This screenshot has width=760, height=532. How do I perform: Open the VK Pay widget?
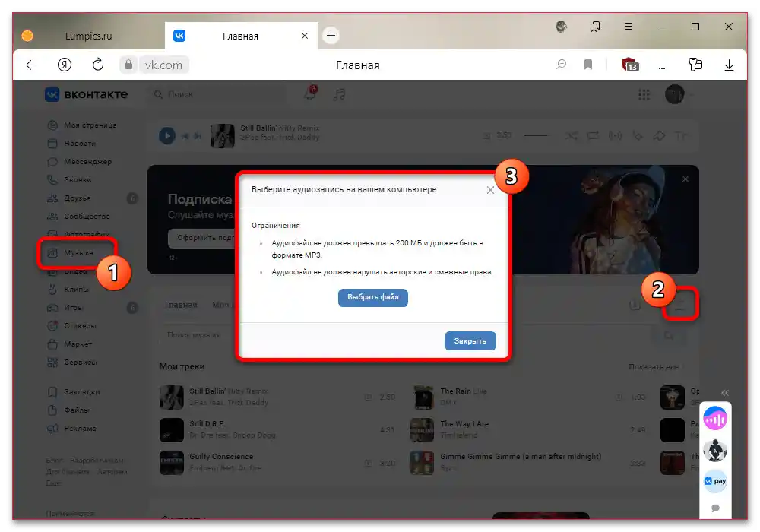point(715,481)
